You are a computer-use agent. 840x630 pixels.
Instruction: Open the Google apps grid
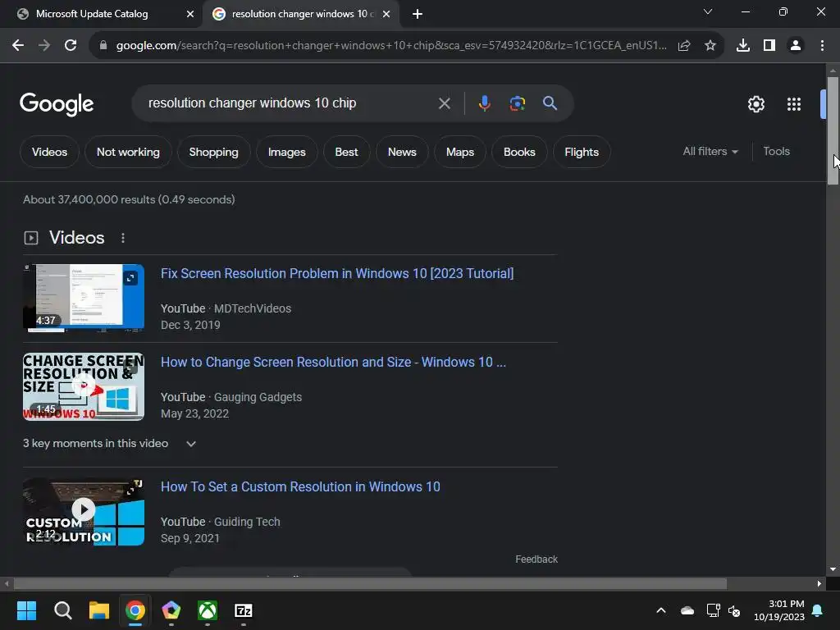[794, 104]
